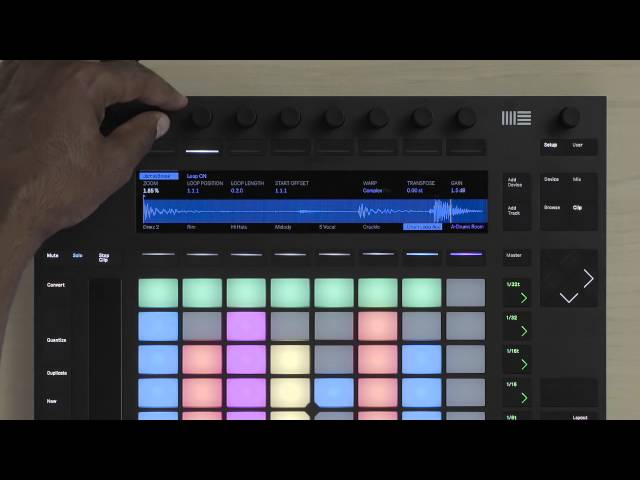Touch the encoder knob above LOOP LENGTH

pos(246,118)
